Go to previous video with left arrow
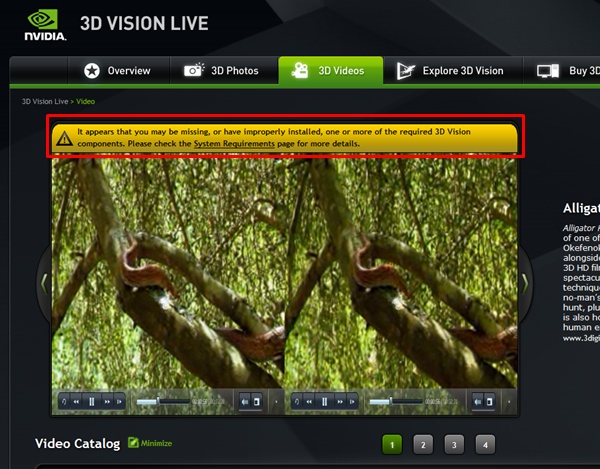This screenshot has width=600, height=469. 44,284
